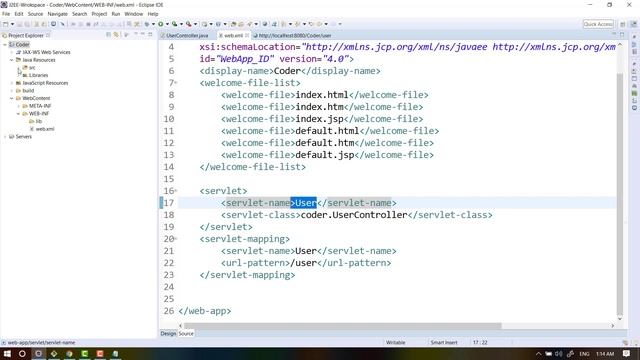Open the Edit menu
Image resolution: width=640 pixels, height=360 pixels.
(19, 14)
